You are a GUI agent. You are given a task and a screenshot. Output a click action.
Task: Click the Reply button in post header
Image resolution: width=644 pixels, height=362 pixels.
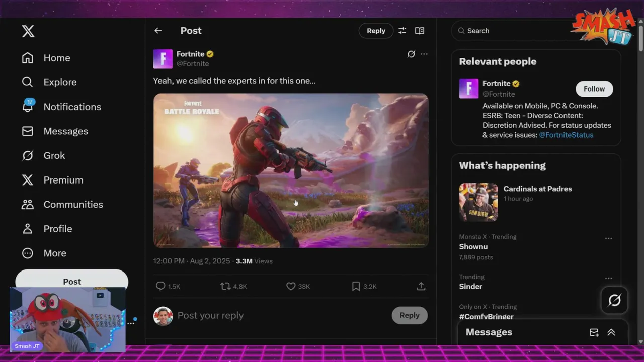point(376,31)
